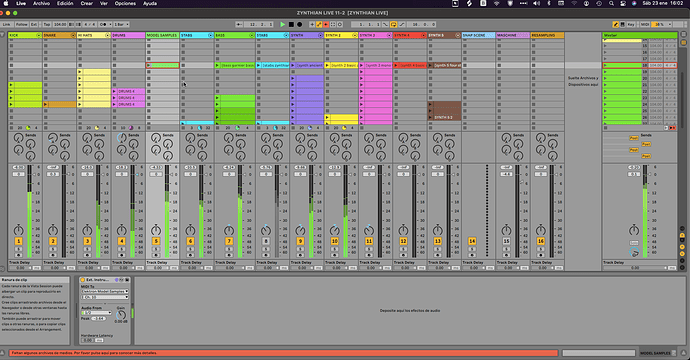Launch master scene 18
This screenshot has height=360, width=690.
(606, 65)
